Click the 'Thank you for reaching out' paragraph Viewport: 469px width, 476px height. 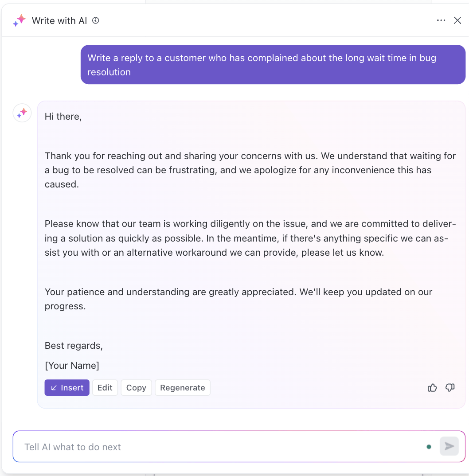point(250,170)
